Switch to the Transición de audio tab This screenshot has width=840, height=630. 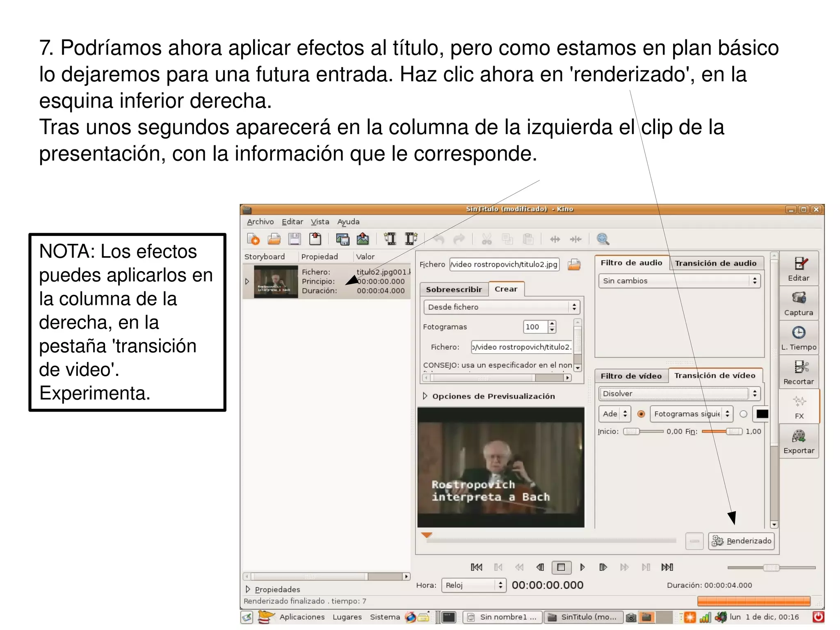click(x=716, y=263)
